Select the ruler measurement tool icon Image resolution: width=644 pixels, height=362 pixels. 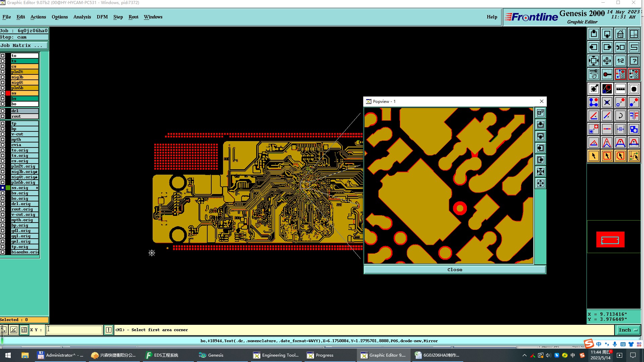tap(621, 89)
